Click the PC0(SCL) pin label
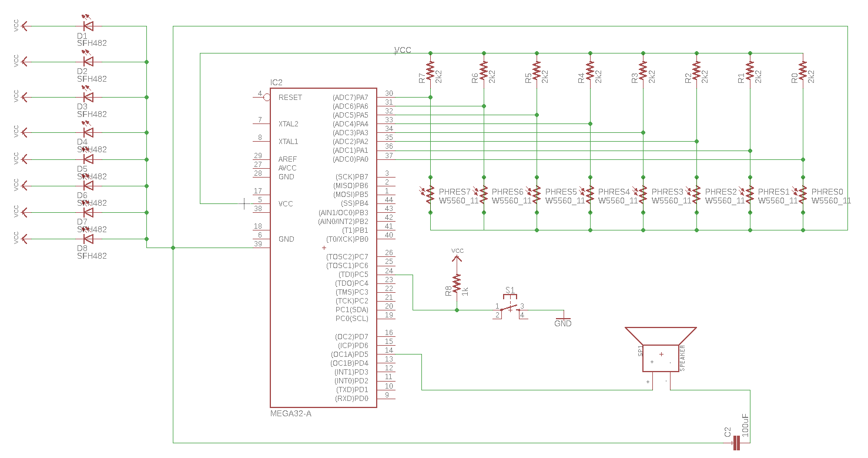Screen dimensions: 868x458 pos(352,319)
